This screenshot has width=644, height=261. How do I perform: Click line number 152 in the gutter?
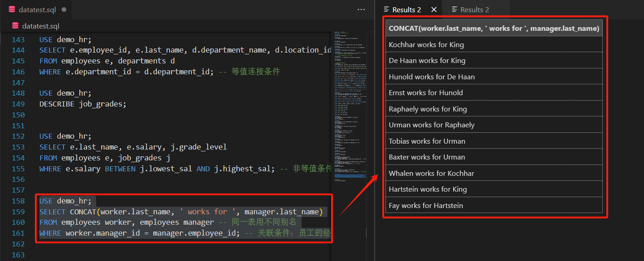pyautogui.click(x=18, y=136)
